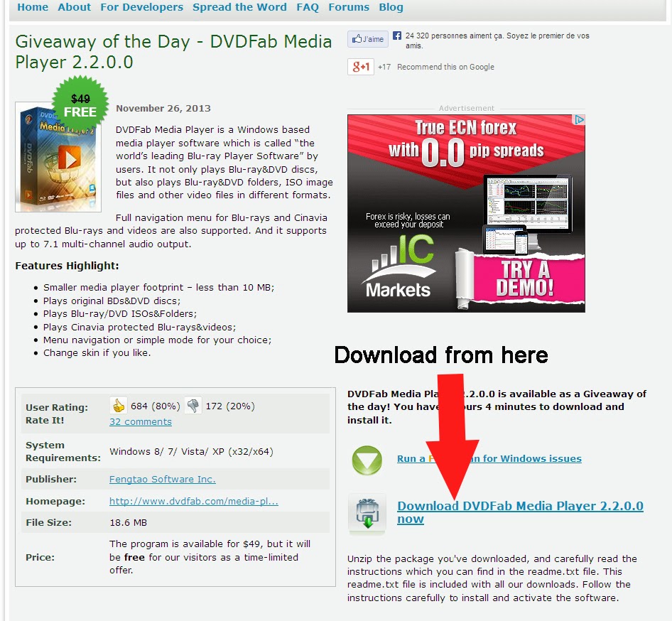Click Run a scan for Windows issues link
Viewport: 672px width, 621px height.
(x=489, y=458)
